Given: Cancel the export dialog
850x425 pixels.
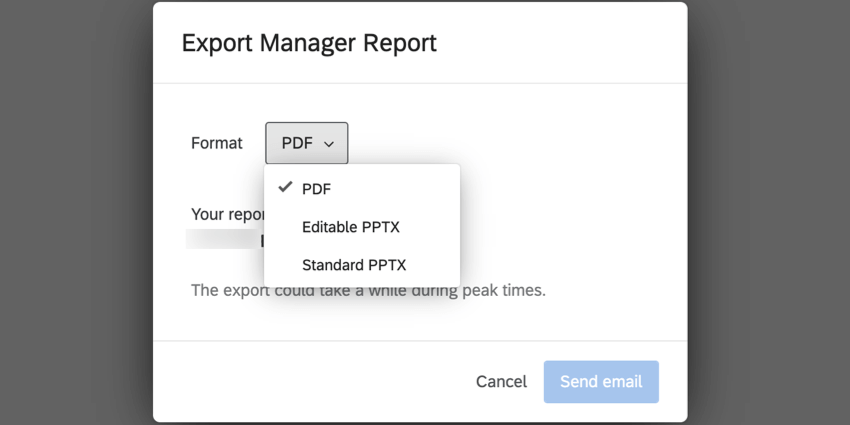Looking at the screenshot, I should [x=501, y=381].
